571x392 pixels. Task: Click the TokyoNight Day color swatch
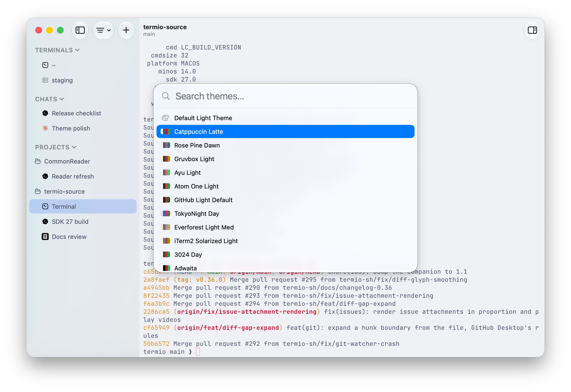166,213
